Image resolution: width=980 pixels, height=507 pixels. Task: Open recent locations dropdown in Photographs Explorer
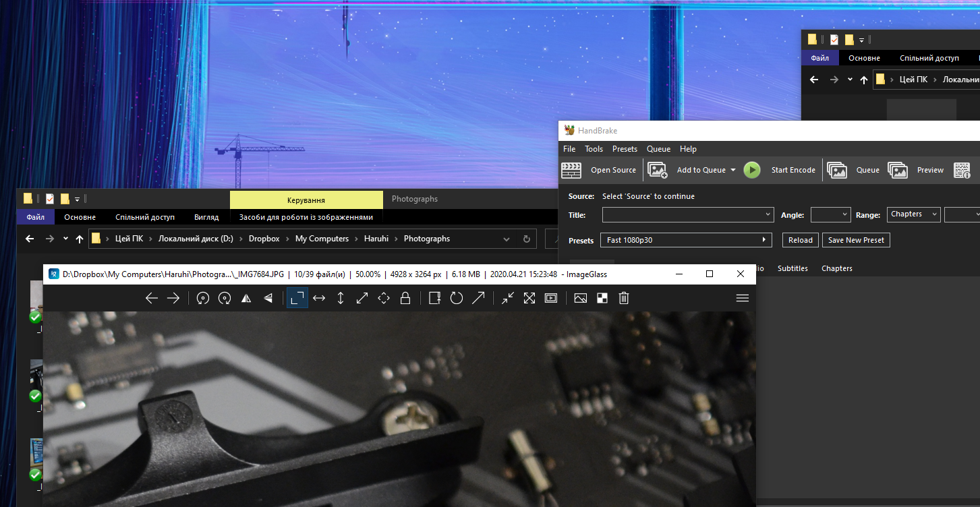65,239
